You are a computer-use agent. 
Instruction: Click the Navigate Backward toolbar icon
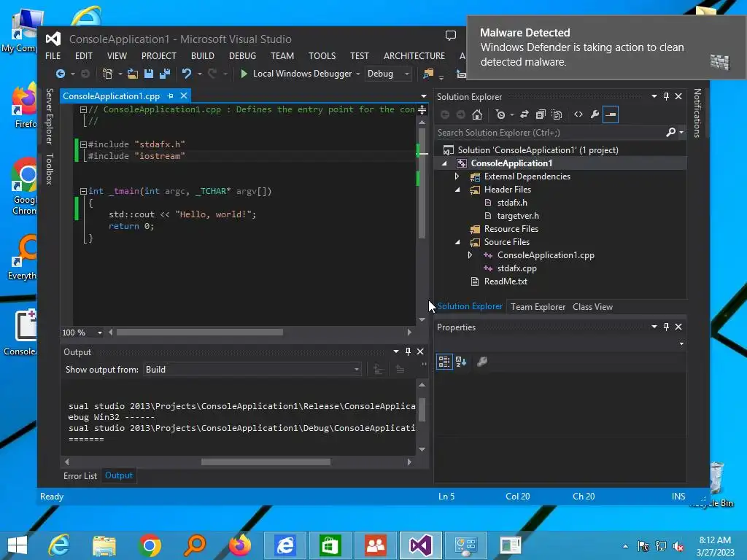(61, 74)
